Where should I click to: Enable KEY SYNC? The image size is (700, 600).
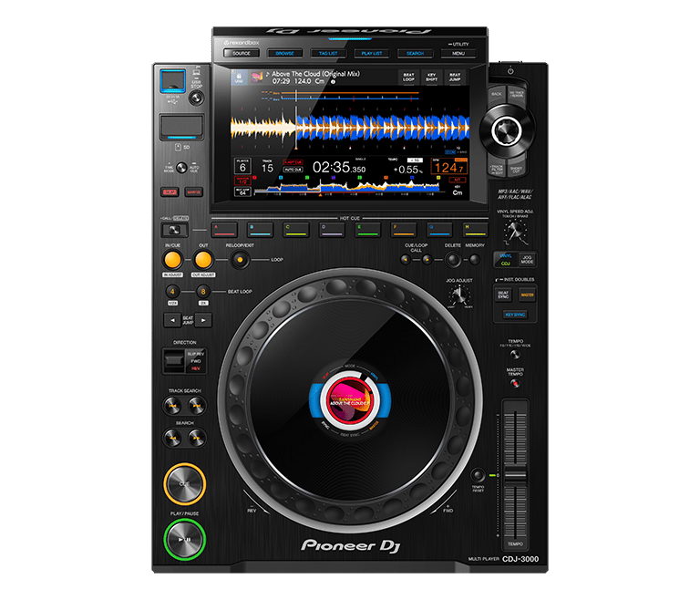tap(515, 315)
